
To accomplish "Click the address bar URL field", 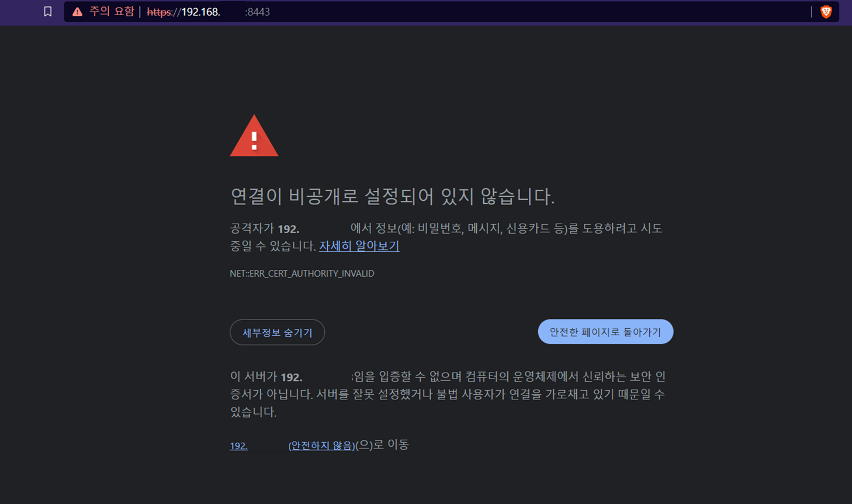I will (x=451, y=12).
